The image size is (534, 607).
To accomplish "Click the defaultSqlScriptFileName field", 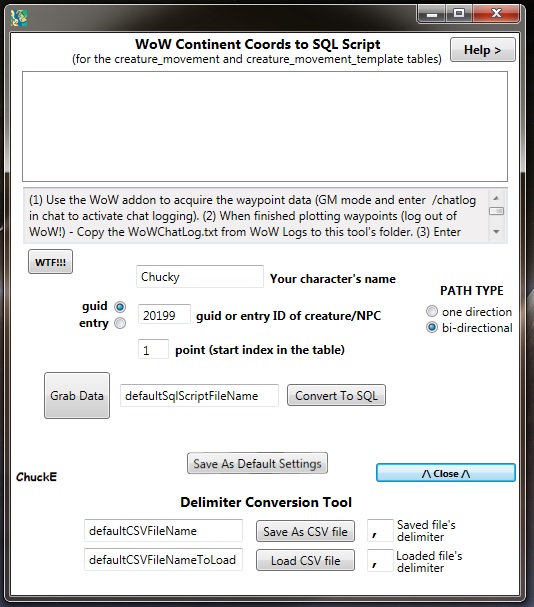I will [199, 396].
